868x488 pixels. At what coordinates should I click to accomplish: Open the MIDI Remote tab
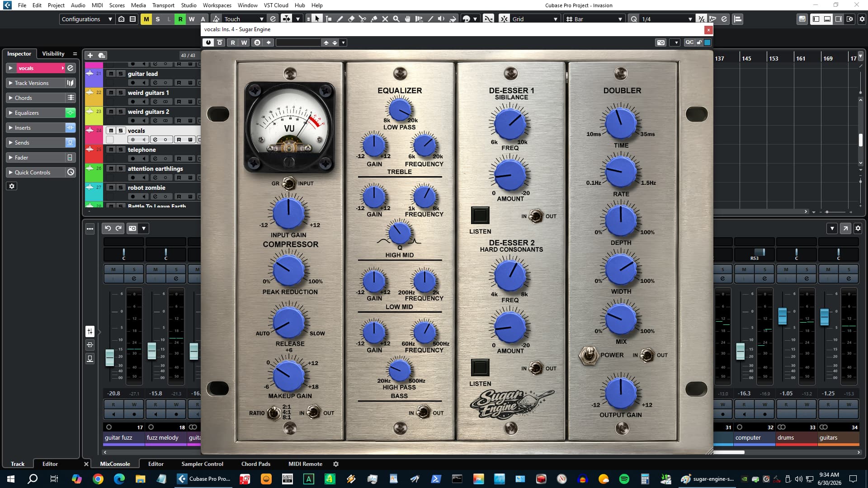(305, 464)
